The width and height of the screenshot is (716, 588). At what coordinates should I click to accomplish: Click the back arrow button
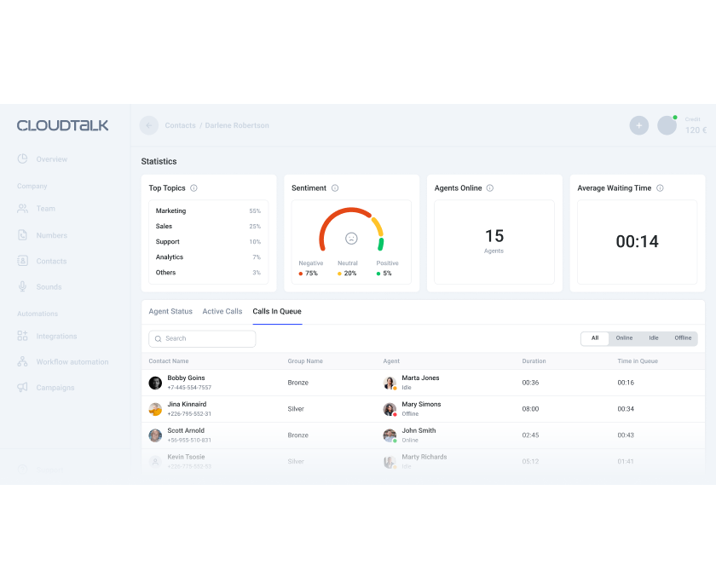coord(149,125)
